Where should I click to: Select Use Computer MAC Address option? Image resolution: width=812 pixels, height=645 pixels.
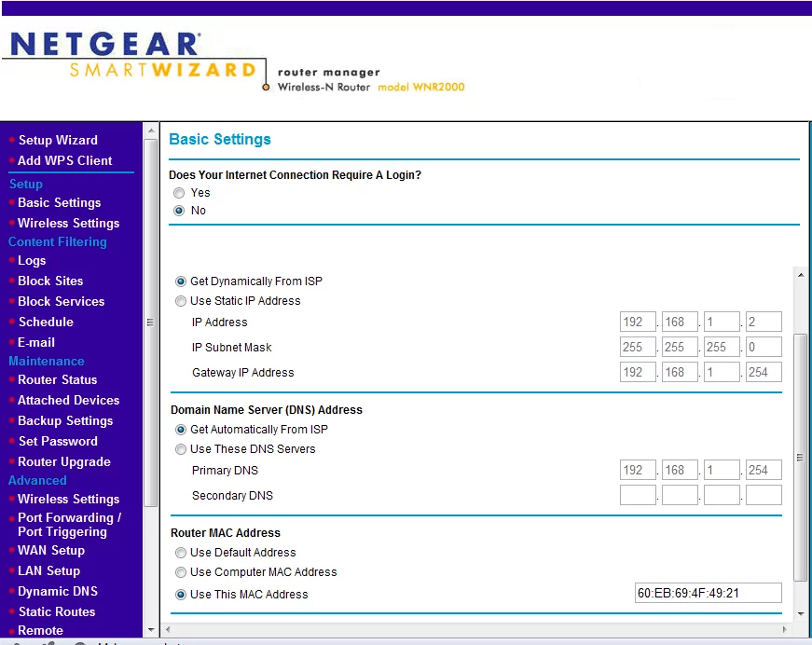(181, 572)
